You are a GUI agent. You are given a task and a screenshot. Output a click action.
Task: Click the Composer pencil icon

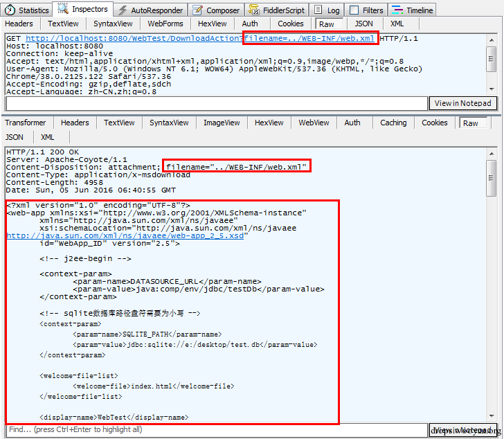tap(197, 10)
